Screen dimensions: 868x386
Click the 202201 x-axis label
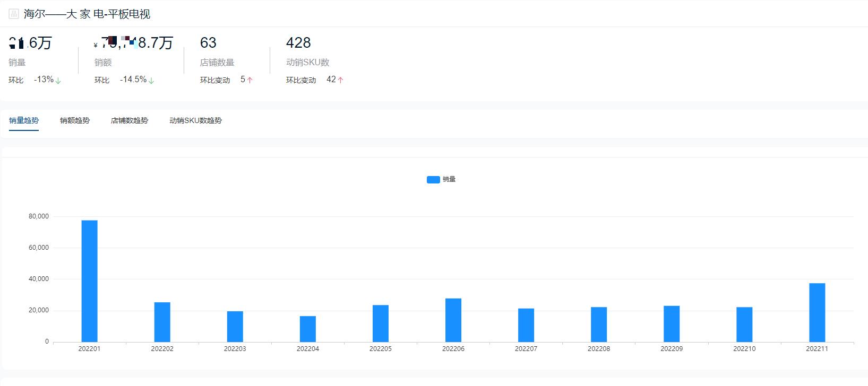[89, 349]
